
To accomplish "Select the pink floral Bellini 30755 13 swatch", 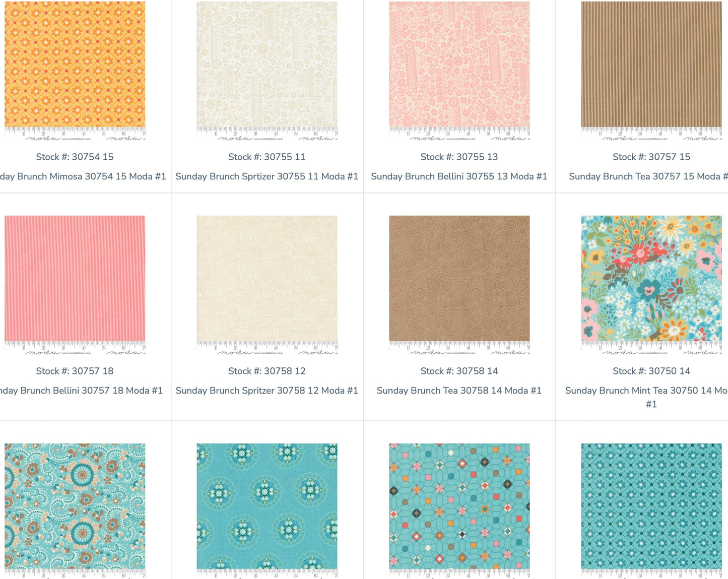I will (459, 71).
